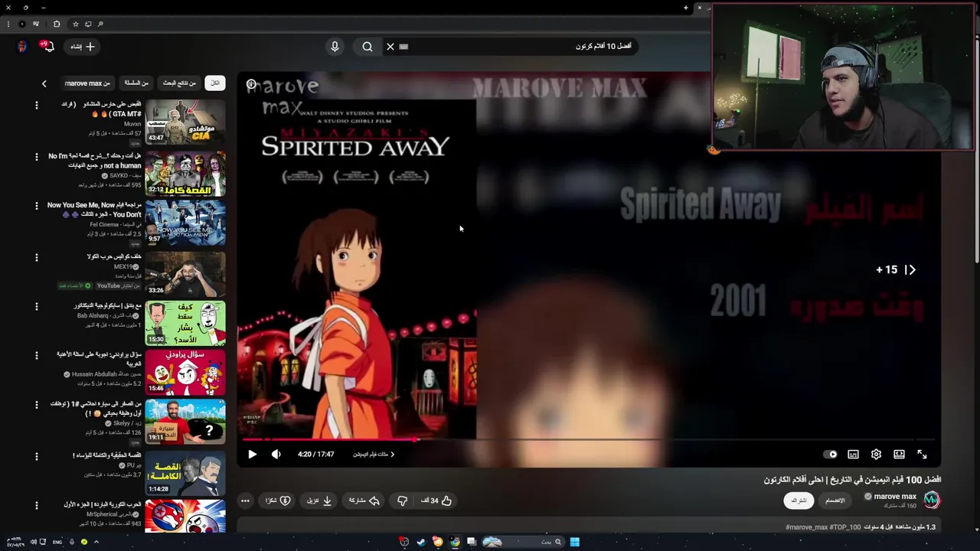Share the video via the share button

tap(364, 500)
